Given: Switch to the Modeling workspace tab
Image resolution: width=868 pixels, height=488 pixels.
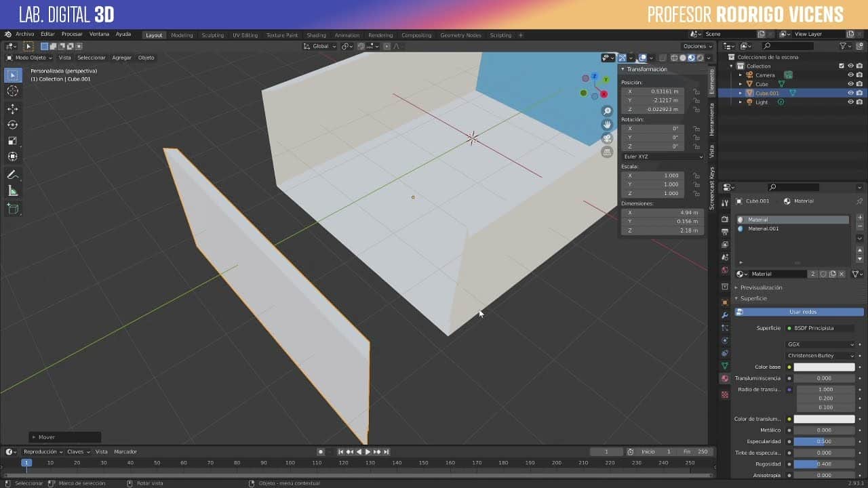Looking at the screenshot, I should point(182,35).
